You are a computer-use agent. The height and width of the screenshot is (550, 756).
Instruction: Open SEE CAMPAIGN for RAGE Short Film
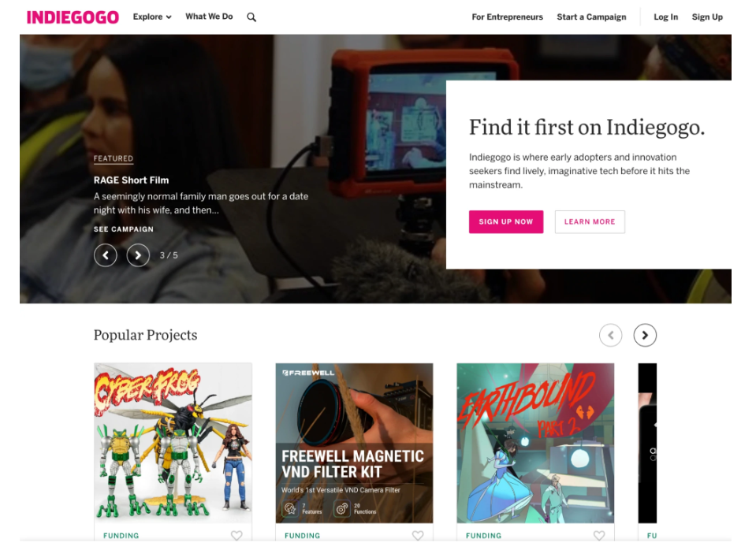[124, 229]
